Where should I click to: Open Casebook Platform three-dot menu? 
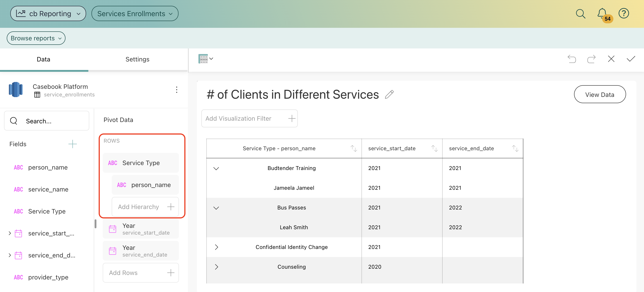pos(176,90)
